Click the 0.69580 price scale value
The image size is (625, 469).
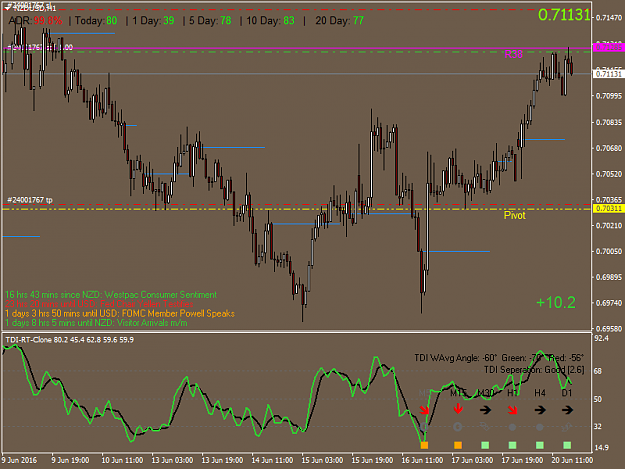click(x=609, y=329)
